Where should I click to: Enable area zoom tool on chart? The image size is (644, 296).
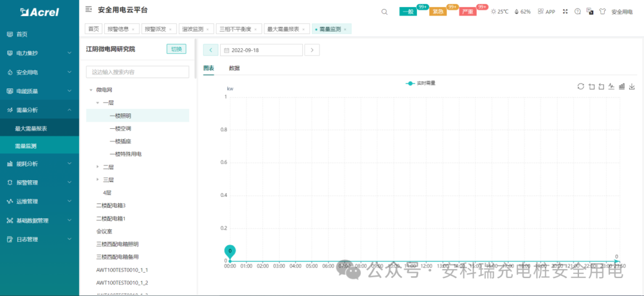(592, 87)
